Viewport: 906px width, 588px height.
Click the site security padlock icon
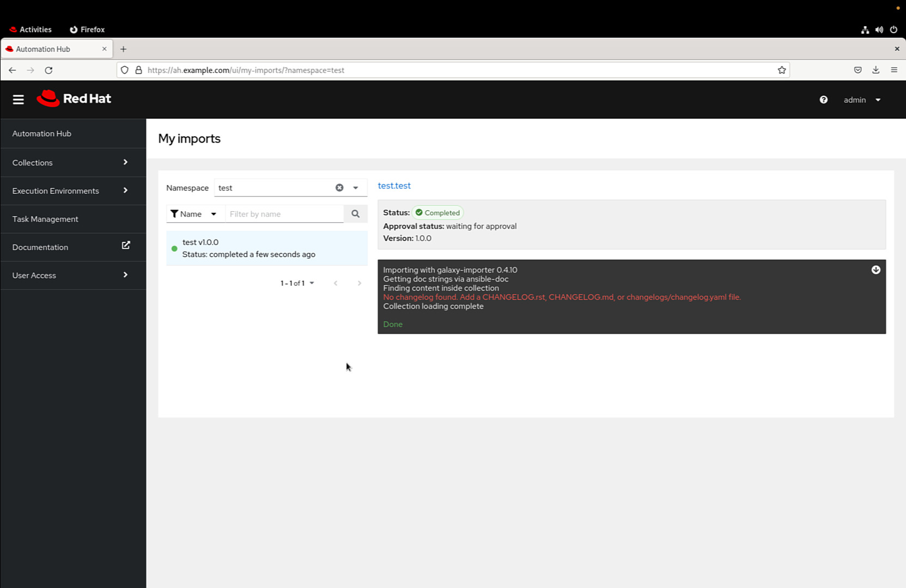point(138,70)
